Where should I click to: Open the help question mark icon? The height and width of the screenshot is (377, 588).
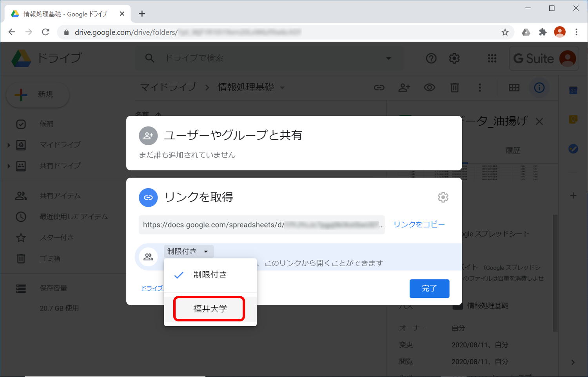click(x=431, y=58)
